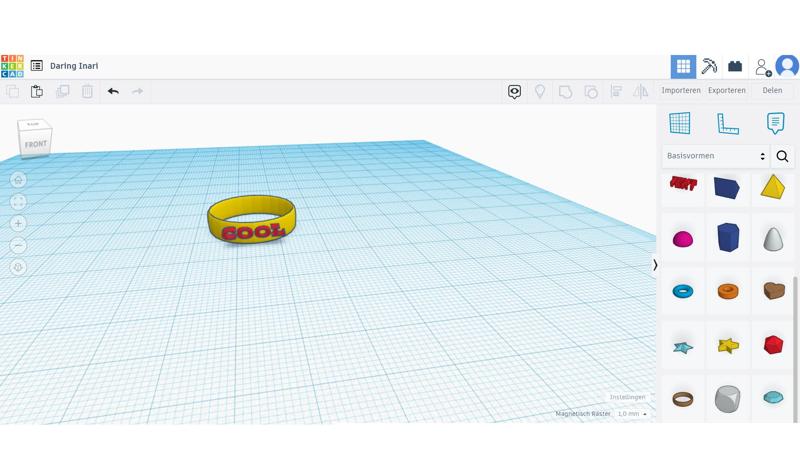
Task: Select the Workplane tool icon
Action: (x=680, y=123)
